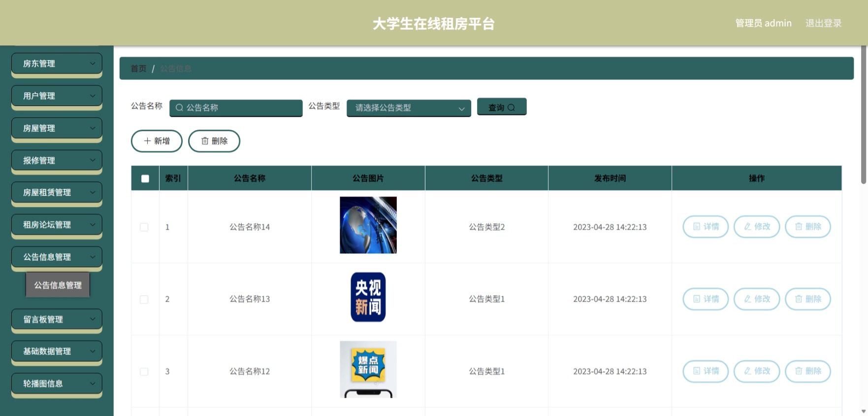868x416 pixels.
Task: Click 修改 pencil icon for 公告名称13
Action: (x=748, y=299)
